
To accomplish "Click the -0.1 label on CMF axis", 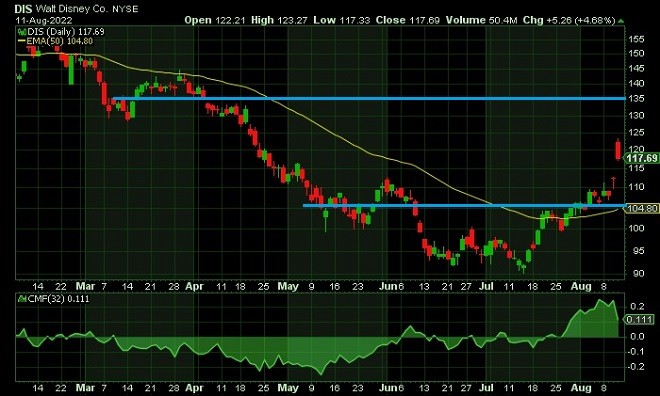I will tap(636, 351).
